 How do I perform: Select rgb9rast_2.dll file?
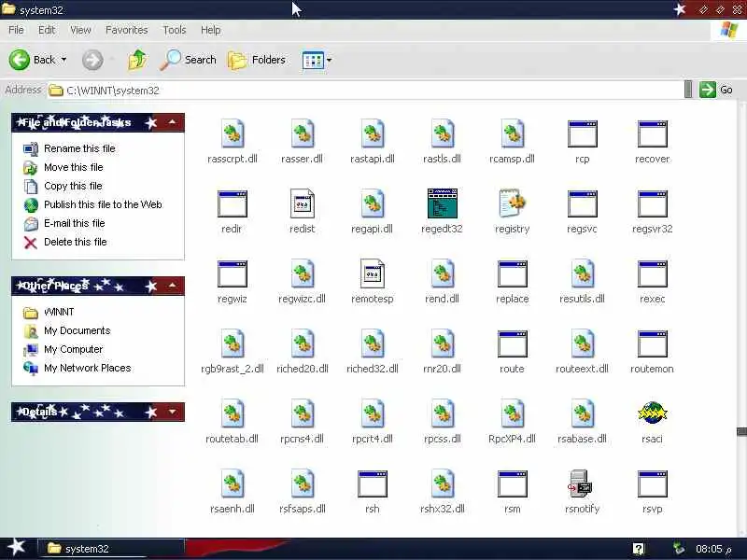tap(232, 352)
